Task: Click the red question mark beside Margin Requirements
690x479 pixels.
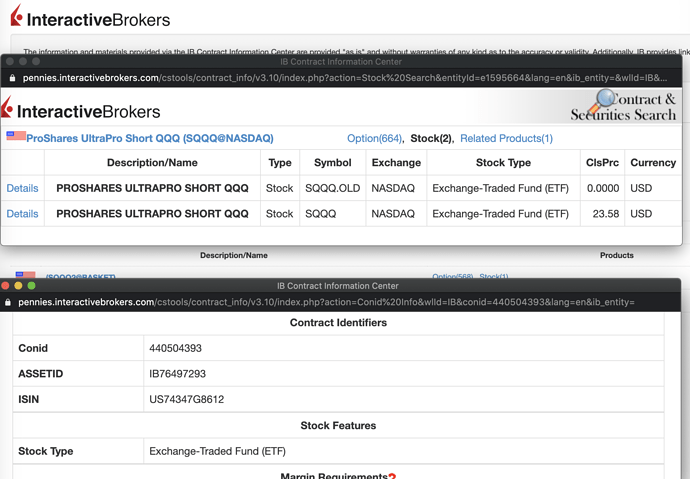Action: [x=392, y=475]
